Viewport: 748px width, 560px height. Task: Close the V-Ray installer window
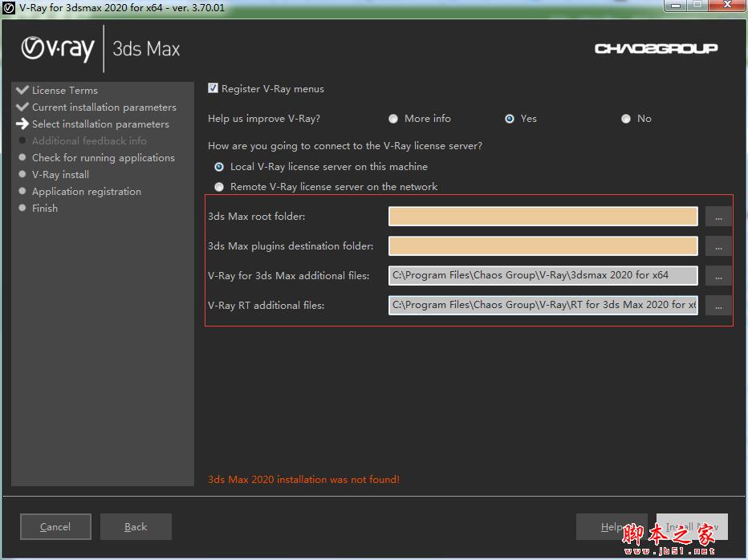coord(727,6)
